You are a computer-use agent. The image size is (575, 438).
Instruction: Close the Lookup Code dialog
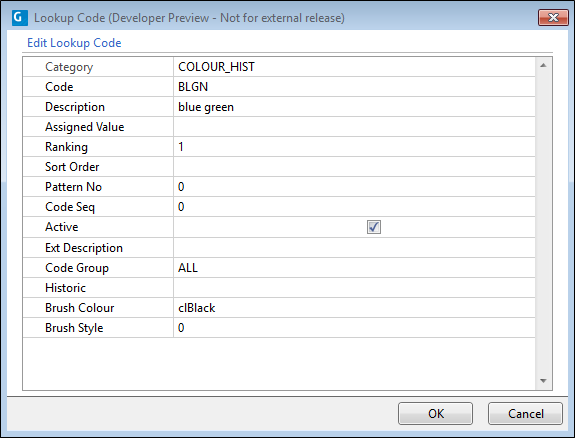point(553,17)
